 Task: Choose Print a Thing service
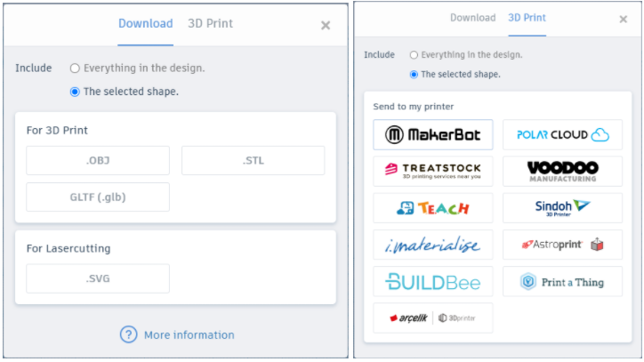point(562,281)
